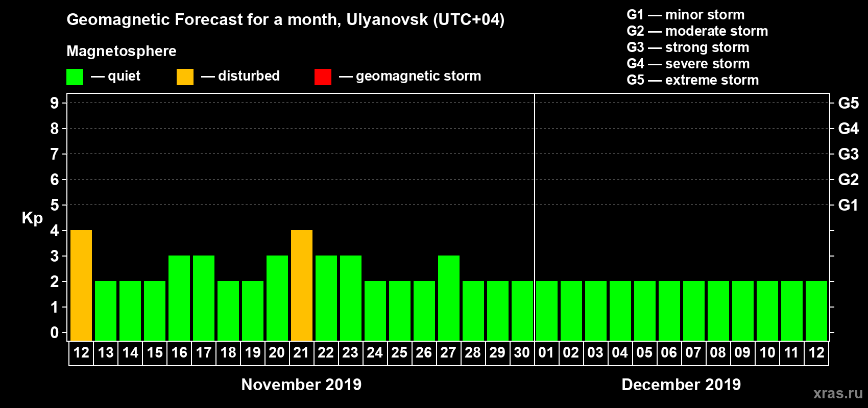Click the orange disturbed legend swatch
The width and height of the screenshot is (868, 408).
point(185,77)
